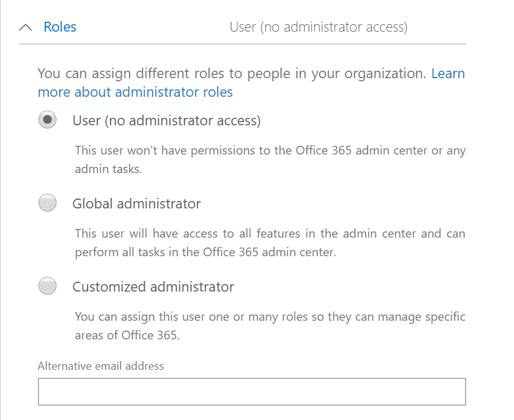
Task: Select the User (no administrator access) radio button
Action: 48,120
